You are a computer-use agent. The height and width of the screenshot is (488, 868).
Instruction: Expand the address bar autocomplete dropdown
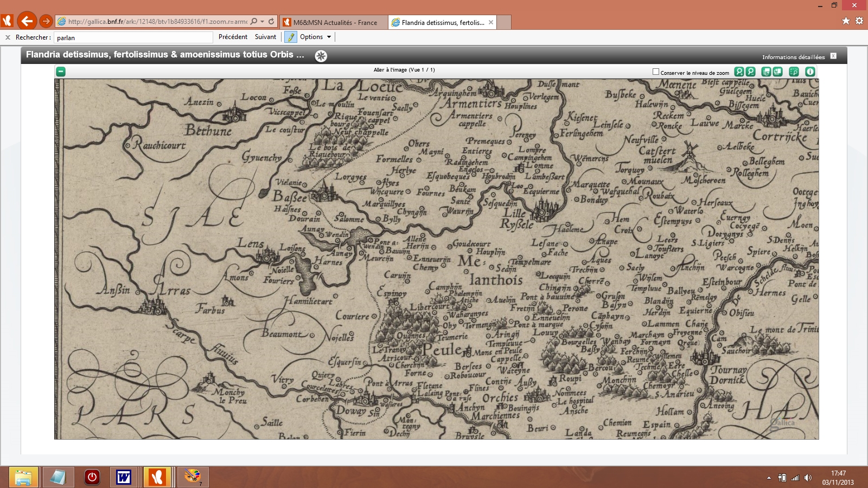point(263,22)
